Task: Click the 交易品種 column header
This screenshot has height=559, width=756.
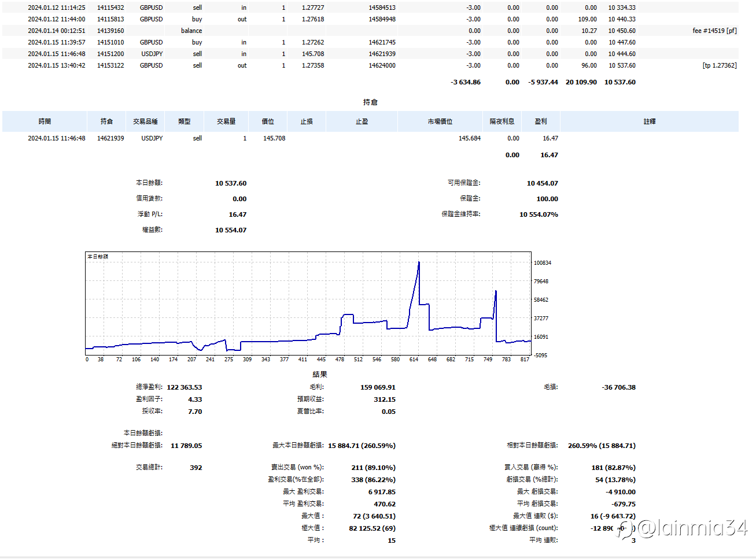Action: pos(145,121)
